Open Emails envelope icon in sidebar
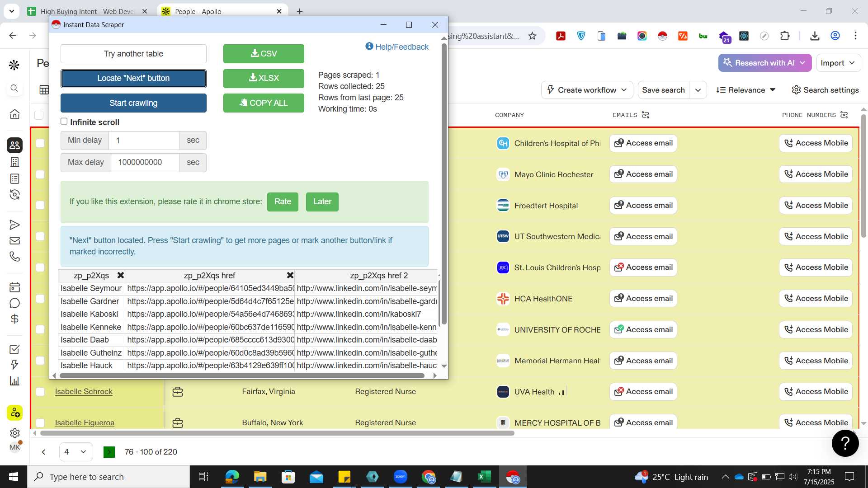 coord(14,240)
